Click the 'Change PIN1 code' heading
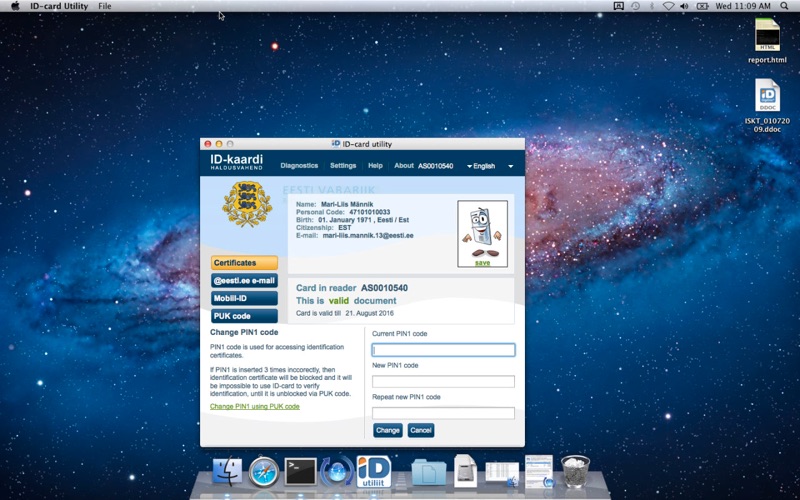This screenshot has height=500, width=800. pos(244,332)
